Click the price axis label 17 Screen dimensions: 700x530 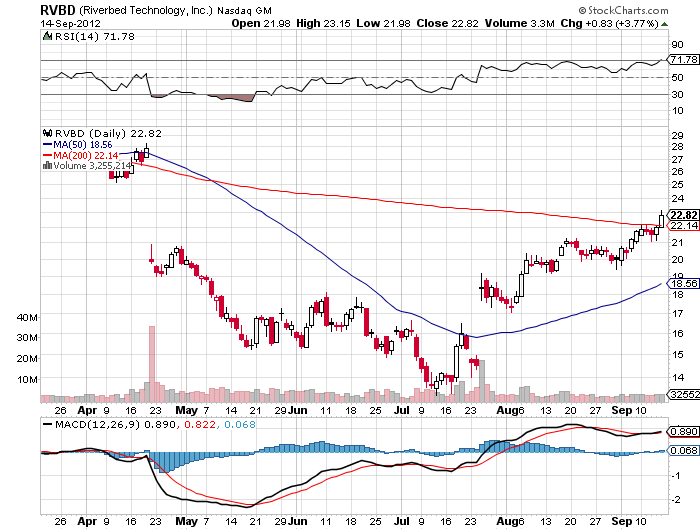[x=677, y=313]
